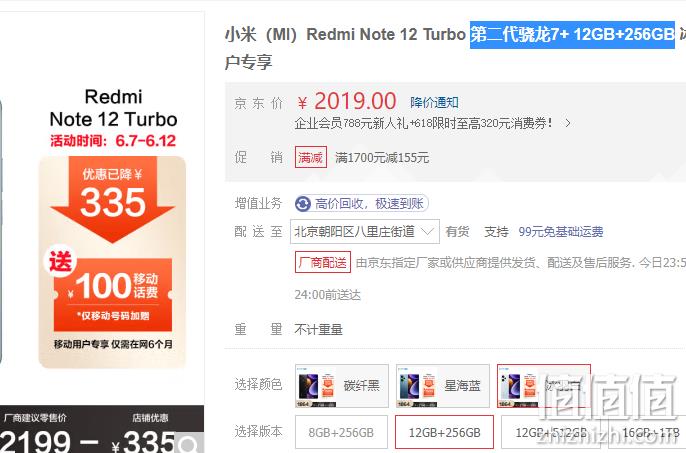Click the 厂商配送 tag
This screenshot has height=453, width=686.
pyautogui.click(x=323, y=262)
